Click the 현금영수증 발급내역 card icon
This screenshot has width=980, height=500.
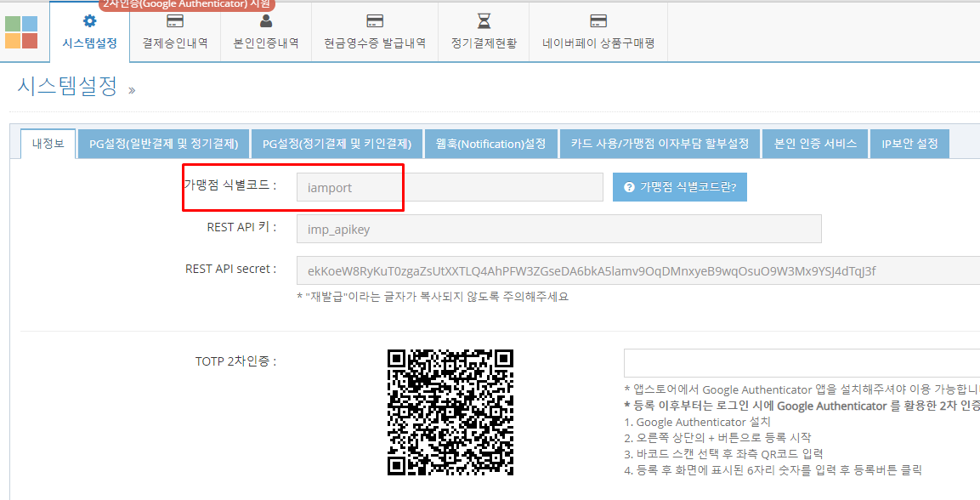(x=375, y=20)
